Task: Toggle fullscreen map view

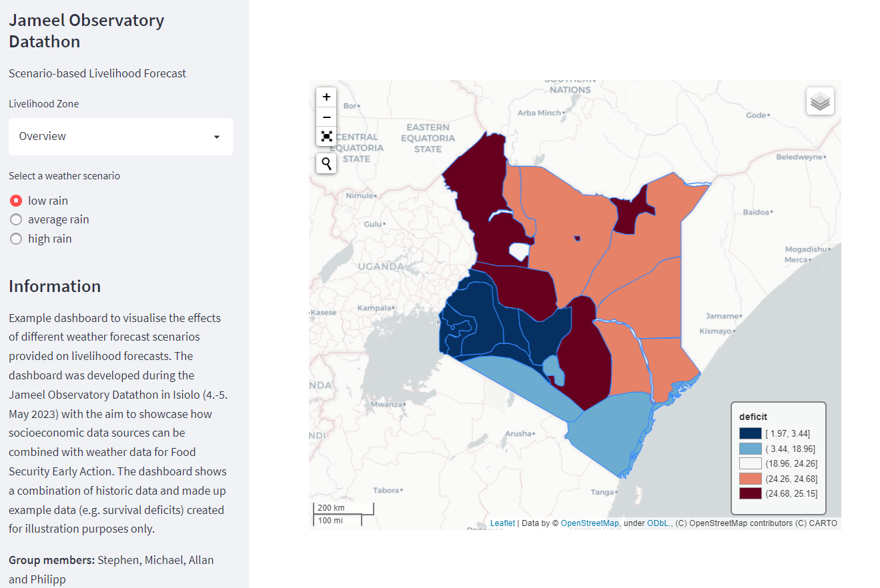Action: pyautogui.click(x=326, y=137)
